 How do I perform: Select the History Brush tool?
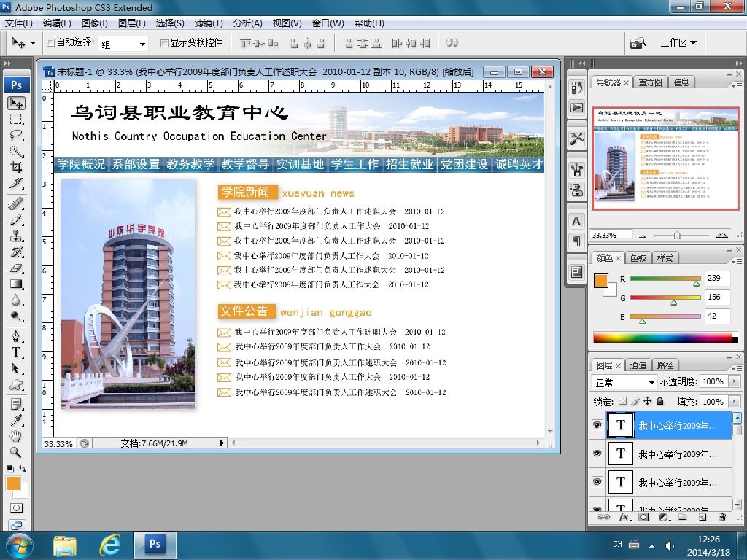(16, 252)
